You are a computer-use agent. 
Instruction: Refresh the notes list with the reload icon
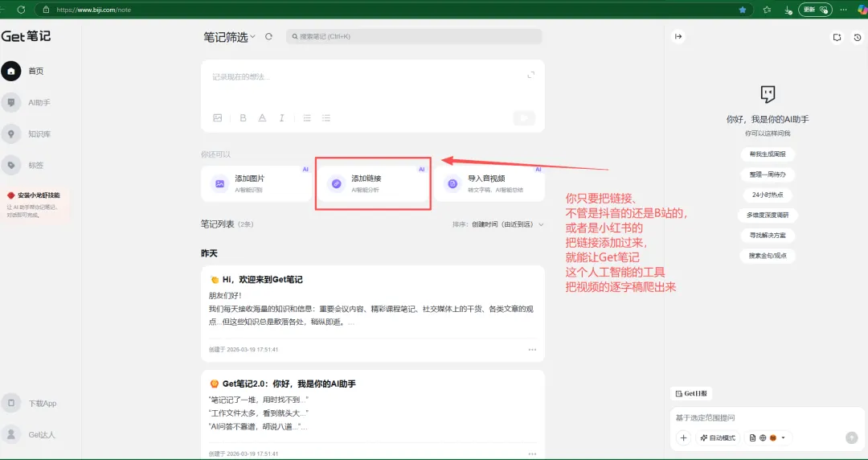[268, 36]
